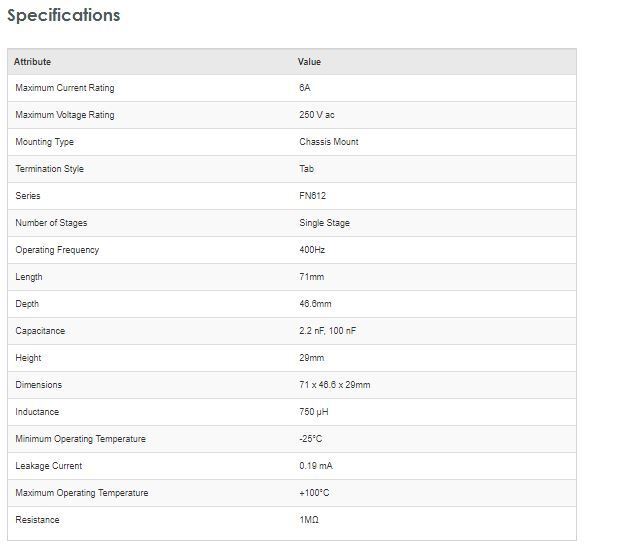The image size is (624, 557).
Task: Click the Operating Frequency label
Action: click(57, 250)
